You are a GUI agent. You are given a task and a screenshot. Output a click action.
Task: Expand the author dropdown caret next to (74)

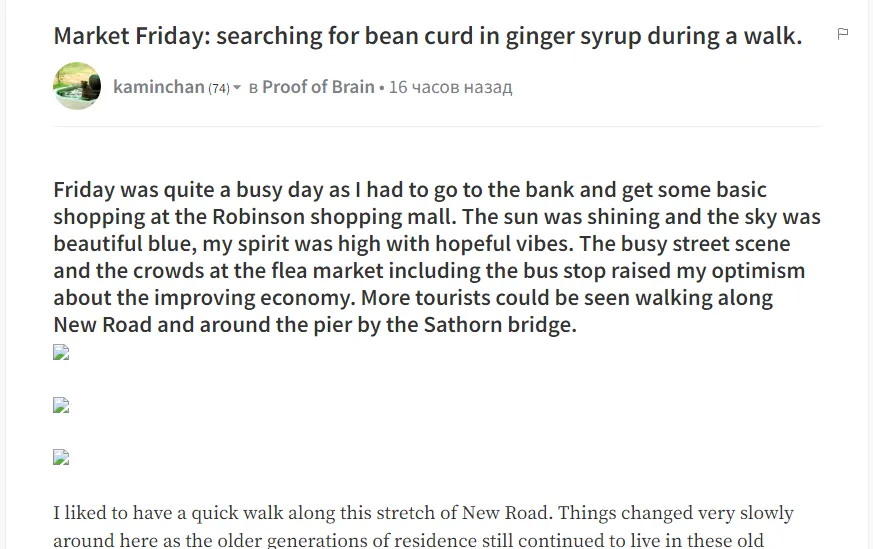[x=237, y=87]
